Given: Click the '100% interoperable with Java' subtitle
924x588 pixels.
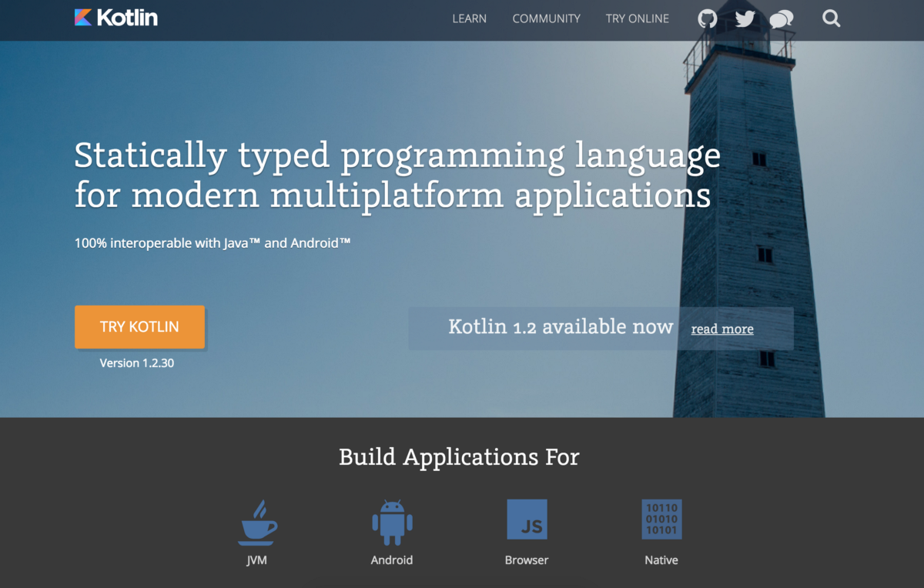Looking at the screenshot, I should pos(213,243).
